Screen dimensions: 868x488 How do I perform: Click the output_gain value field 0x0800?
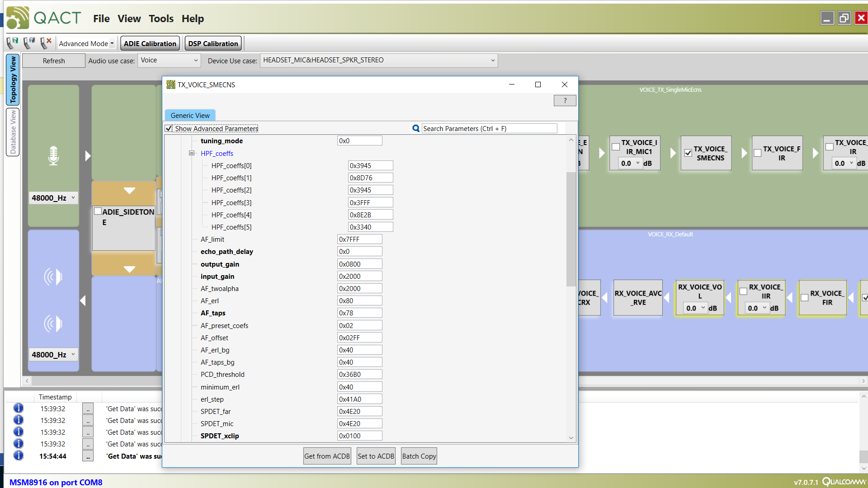pos(359,264)
